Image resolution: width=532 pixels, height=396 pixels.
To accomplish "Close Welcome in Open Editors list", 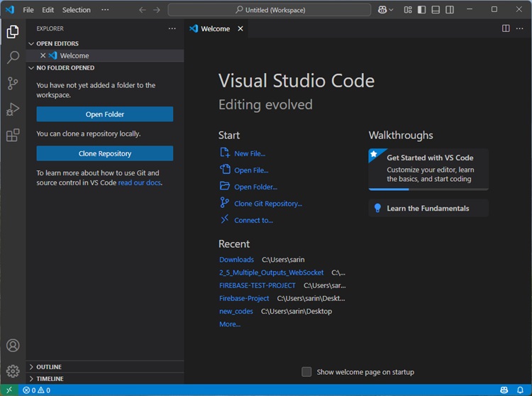I will pos(43,55).
